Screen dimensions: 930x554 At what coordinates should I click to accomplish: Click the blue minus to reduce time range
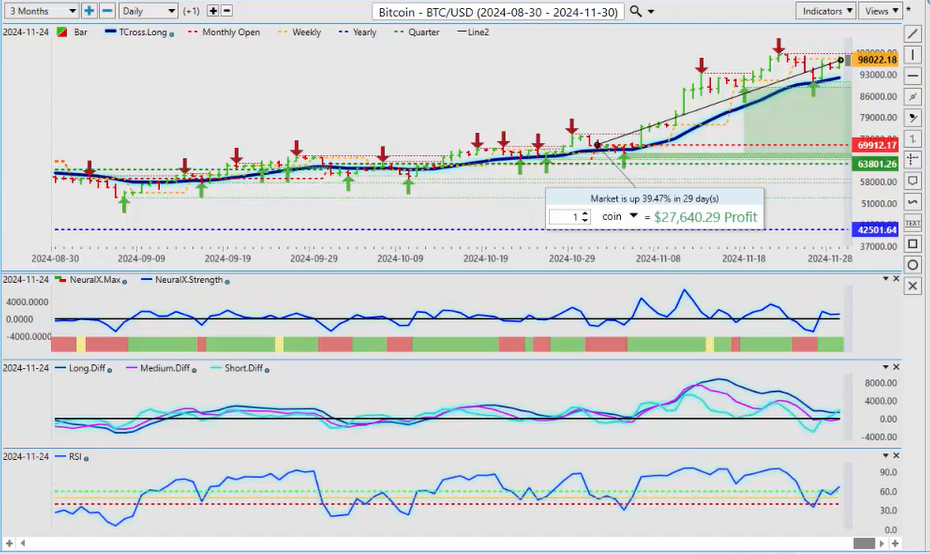107,11
